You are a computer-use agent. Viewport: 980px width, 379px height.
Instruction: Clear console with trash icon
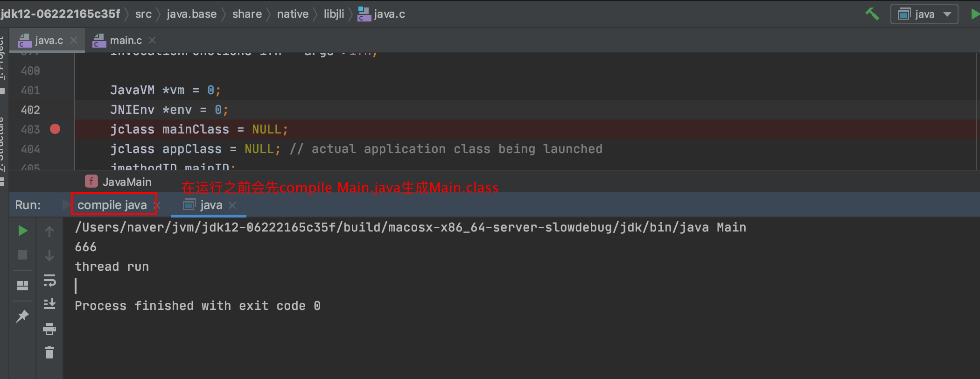pyautogui.click(x=49, y=352)
